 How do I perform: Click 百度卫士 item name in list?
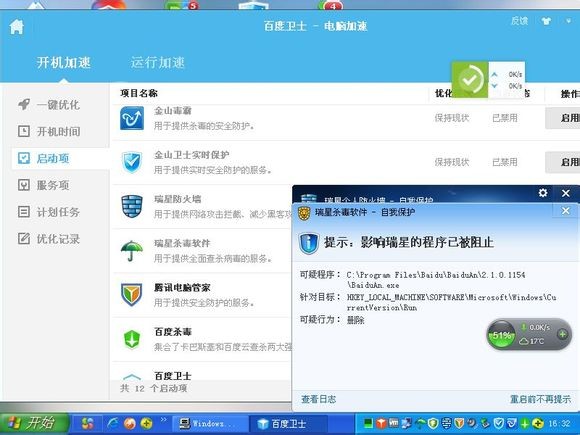coord(173,376)
